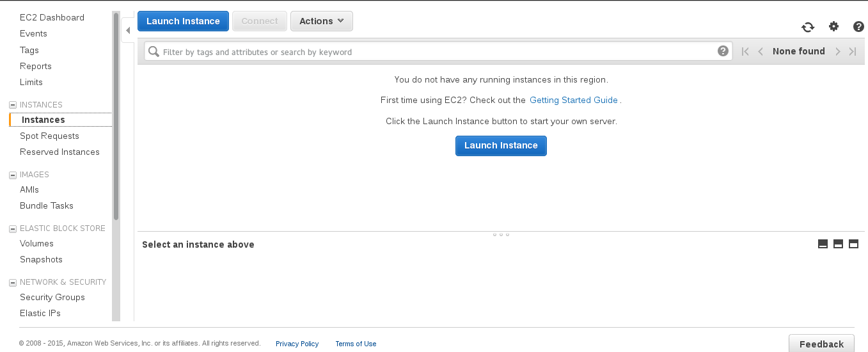Open the Actions dropdown menu
868x352 pixels.
coord(322,21)
